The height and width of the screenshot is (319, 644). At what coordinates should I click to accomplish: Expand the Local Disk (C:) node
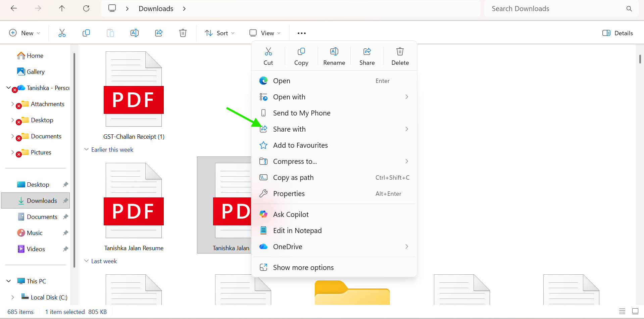(x=13, y=297)
